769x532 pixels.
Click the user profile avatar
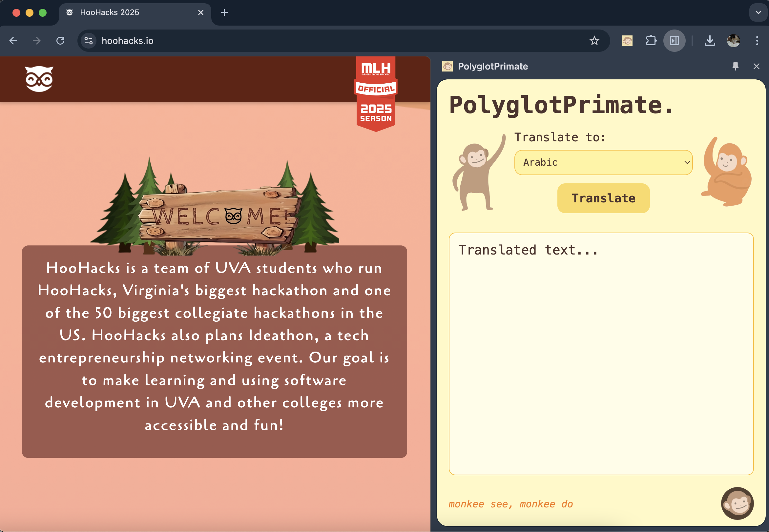(x=733, y=41)
